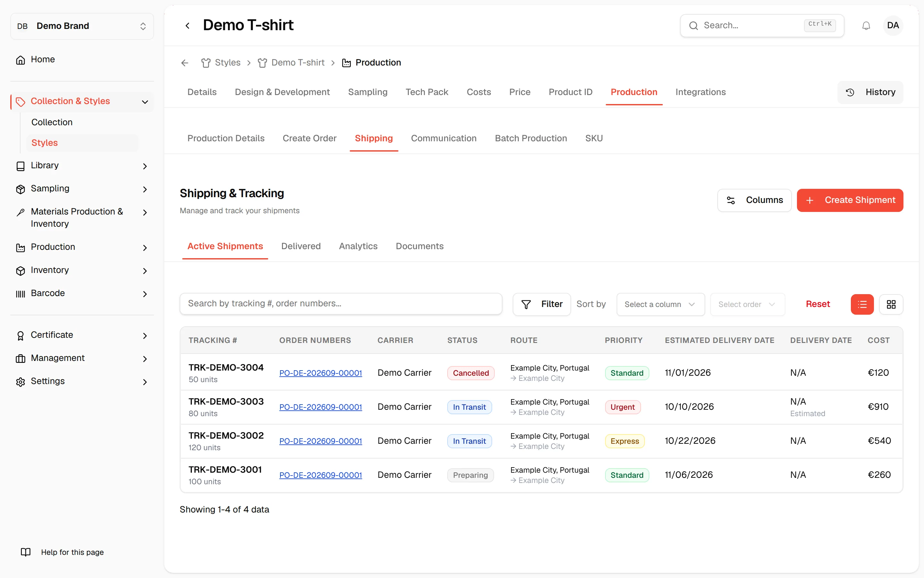
Task: Open the Demo Brand switcher
Action: pos(82,26)
